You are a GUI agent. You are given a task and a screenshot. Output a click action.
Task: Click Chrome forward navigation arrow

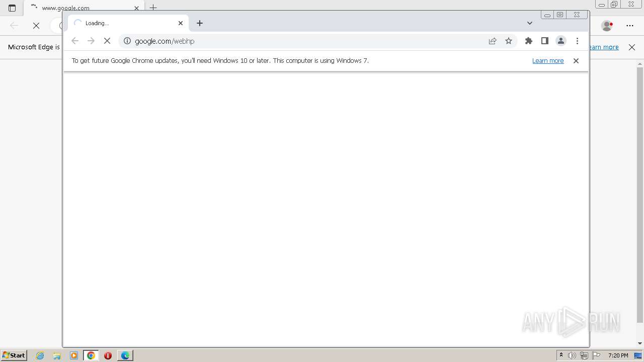click(x=91, y=41)
